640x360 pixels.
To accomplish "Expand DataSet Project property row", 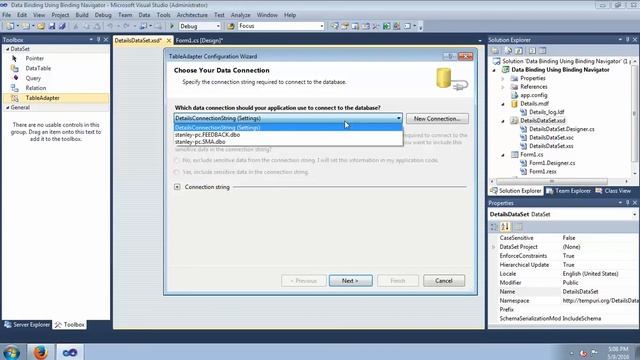I will click(x=493, y=247).
